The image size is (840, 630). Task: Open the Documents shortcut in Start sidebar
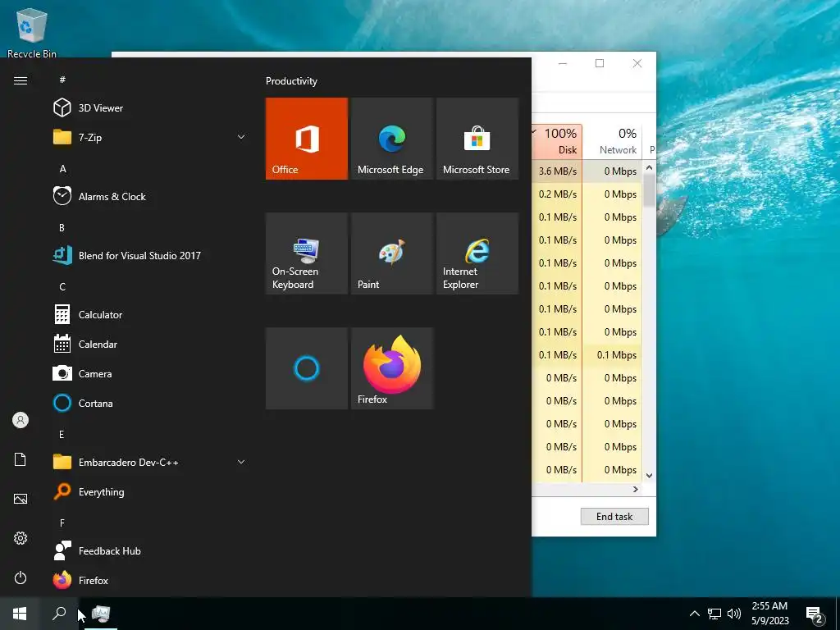click(x=21, y=459)
